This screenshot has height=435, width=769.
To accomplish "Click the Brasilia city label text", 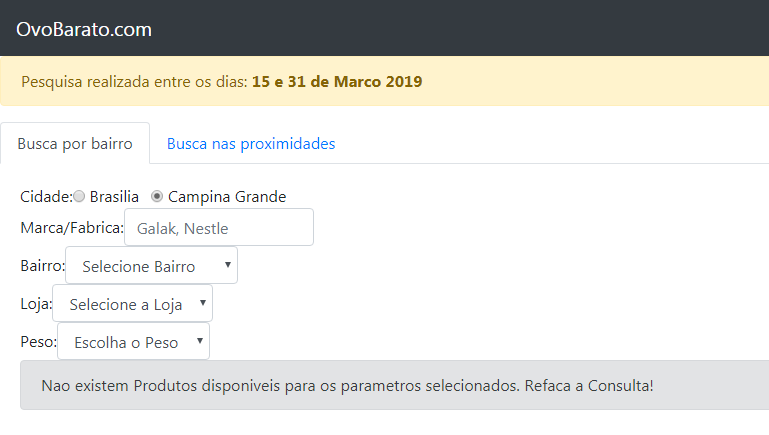I will pos(114,197).
